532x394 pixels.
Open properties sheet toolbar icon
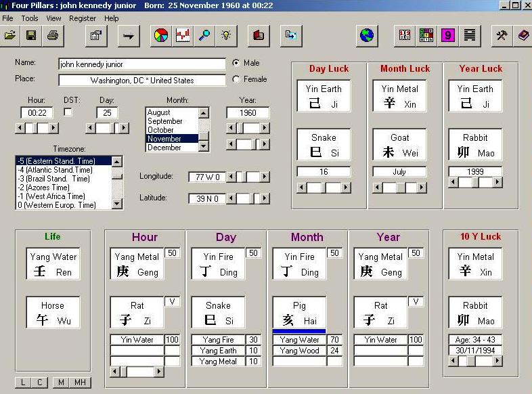click(95, 35)
